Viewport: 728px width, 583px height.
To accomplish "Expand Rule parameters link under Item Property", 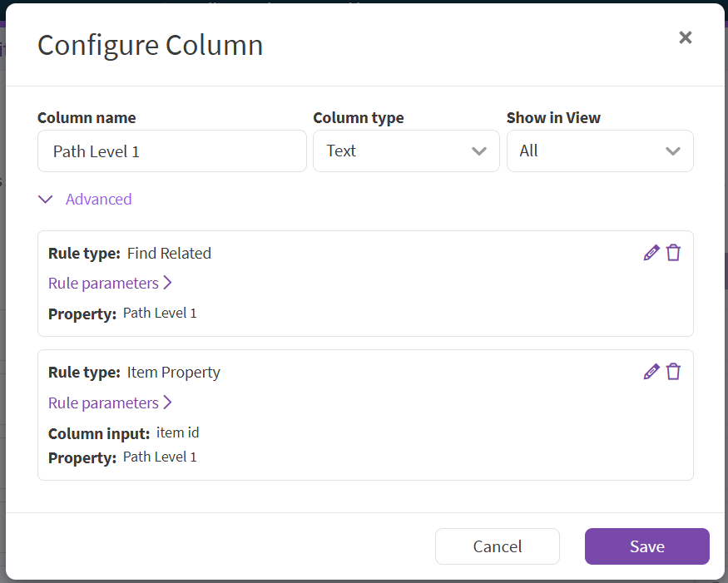I will (103, 403).
